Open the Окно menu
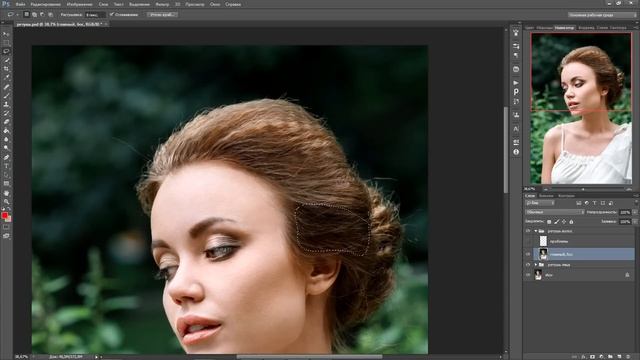640x360 pixels. (215, 4)
